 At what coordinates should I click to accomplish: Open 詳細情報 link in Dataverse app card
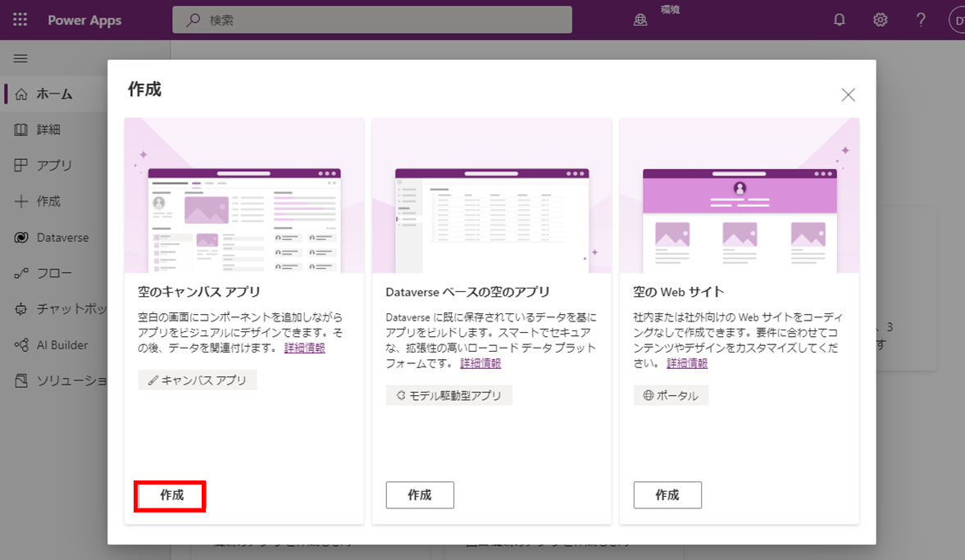480,364
